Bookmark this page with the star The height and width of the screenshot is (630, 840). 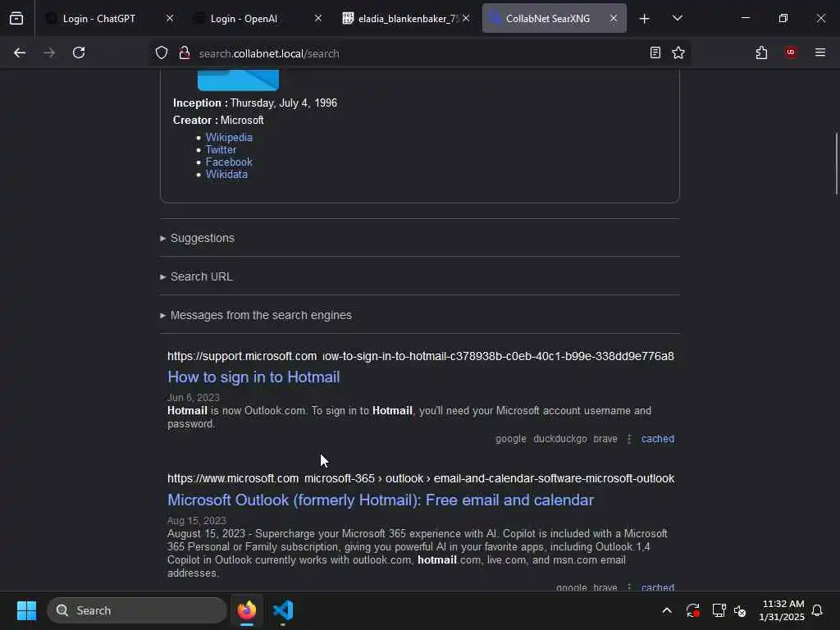pyautogui.click(x=678, y=52)
